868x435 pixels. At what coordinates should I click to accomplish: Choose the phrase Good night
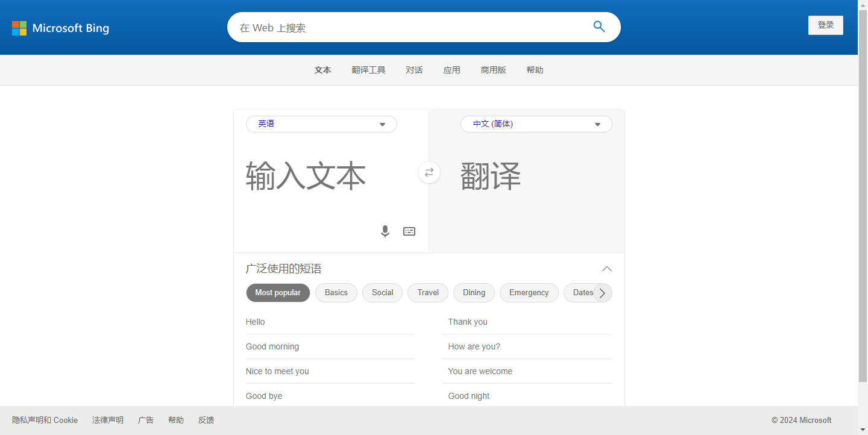pos(527,396)
